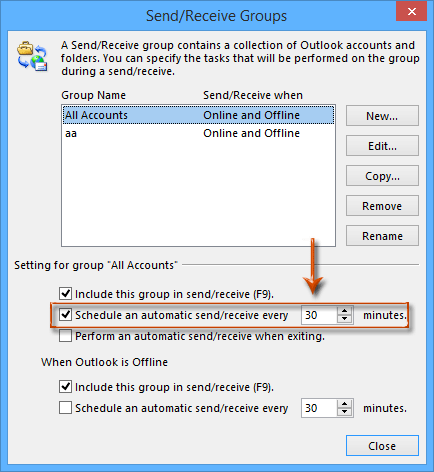Click the Send/Receive groups briefcase icon
The image size is (434, 472).
click(x=32, y=56)
